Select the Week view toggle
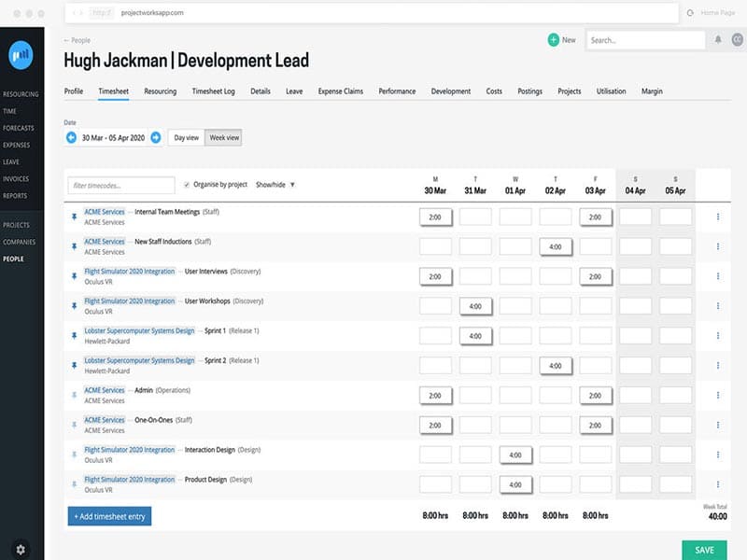Screen dimensions: 747x560 (223, 137)
